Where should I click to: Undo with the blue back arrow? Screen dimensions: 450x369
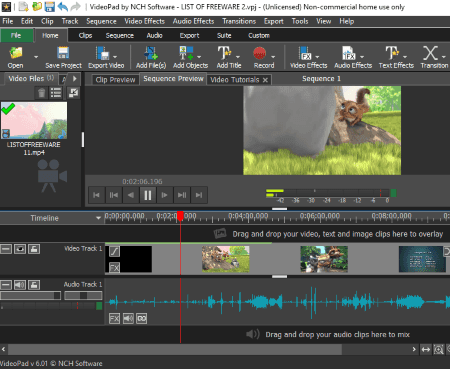(63, 6)
